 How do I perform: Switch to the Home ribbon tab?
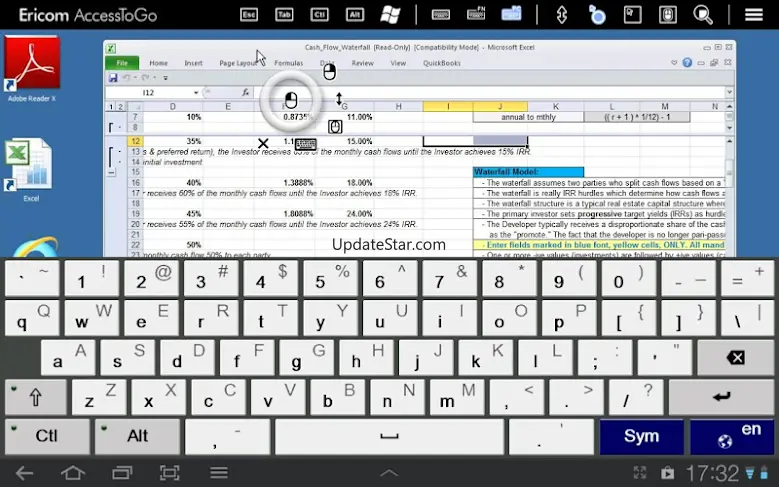[x=158, y=63]
